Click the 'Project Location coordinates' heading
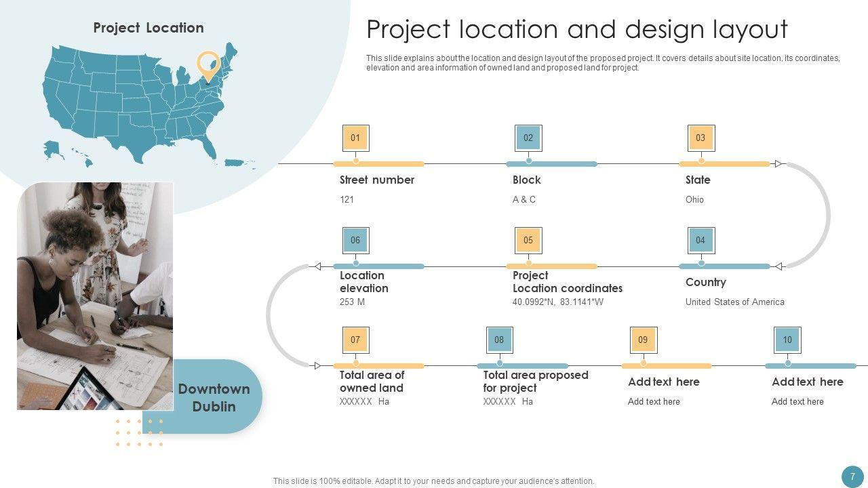The image size is (868, 488). point(568,282)
